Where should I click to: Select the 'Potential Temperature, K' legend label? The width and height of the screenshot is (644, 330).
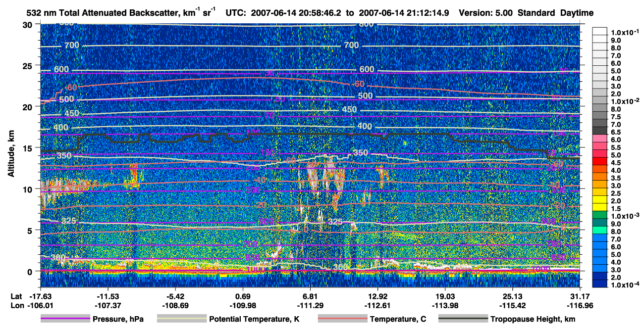pyautogui.click(x=255, y=319)
